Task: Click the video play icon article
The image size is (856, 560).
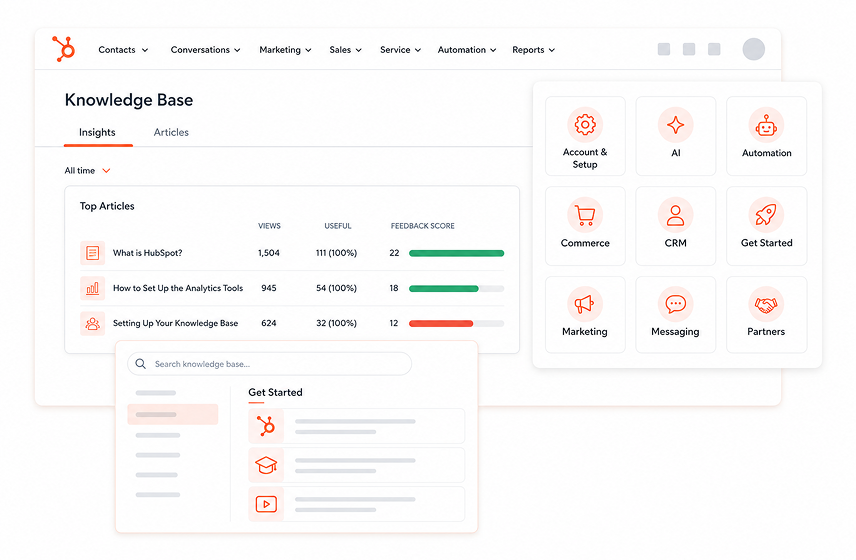Action: tap(356, 504)
